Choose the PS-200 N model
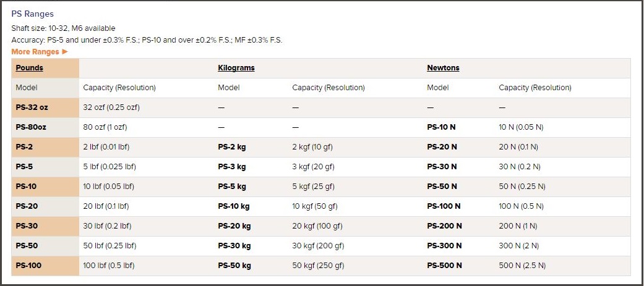The width and height of the screenshot is (644, 286). [x=444, y=226]
